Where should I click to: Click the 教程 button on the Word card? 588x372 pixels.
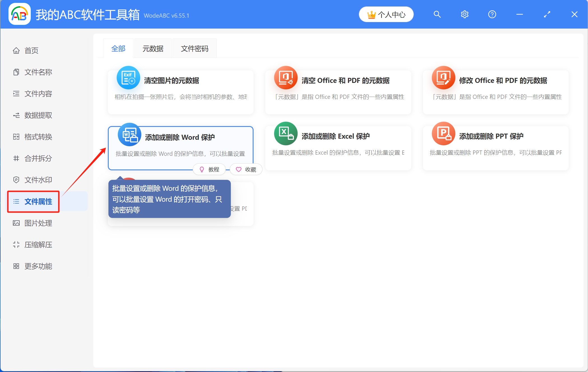click(x=209, y=169)
